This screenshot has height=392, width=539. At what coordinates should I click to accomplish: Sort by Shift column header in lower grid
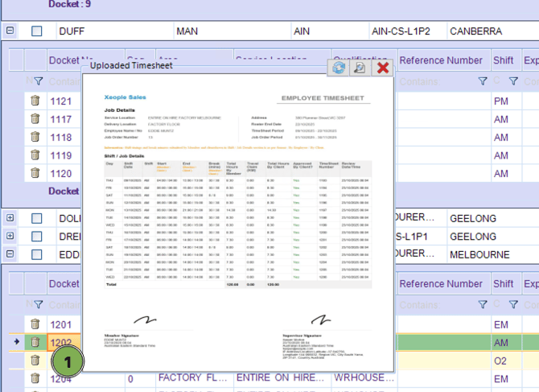(504, 284)
